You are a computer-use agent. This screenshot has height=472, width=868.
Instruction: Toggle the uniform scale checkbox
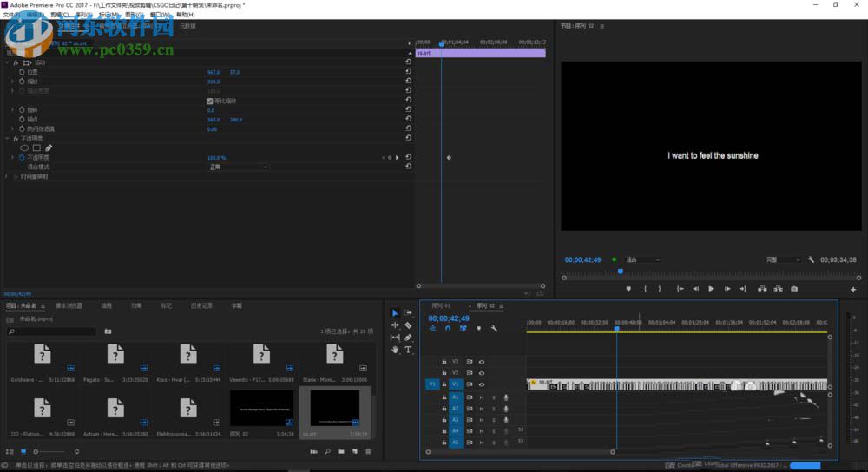coord(209,101)
